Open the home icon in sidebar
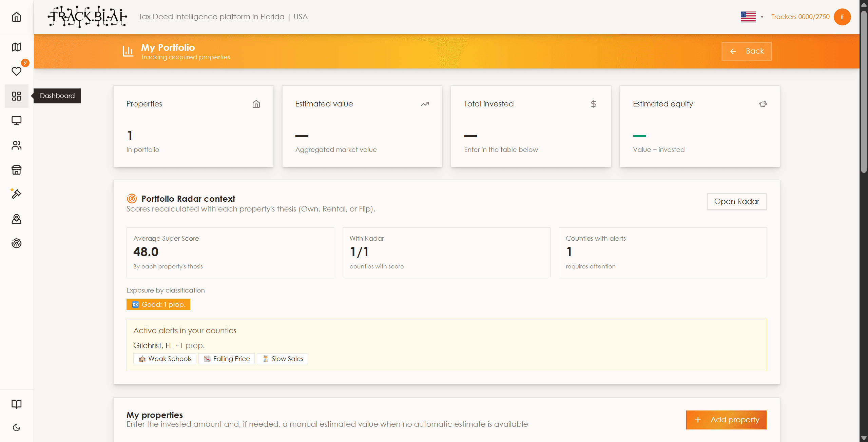The image size is (868, 442). tap(16, 17)
